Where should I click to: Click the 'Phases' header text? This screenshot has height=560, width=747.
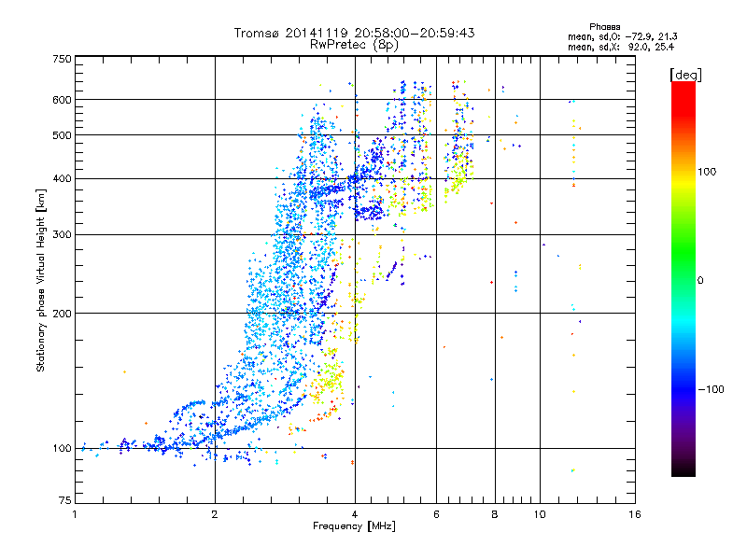604,27
